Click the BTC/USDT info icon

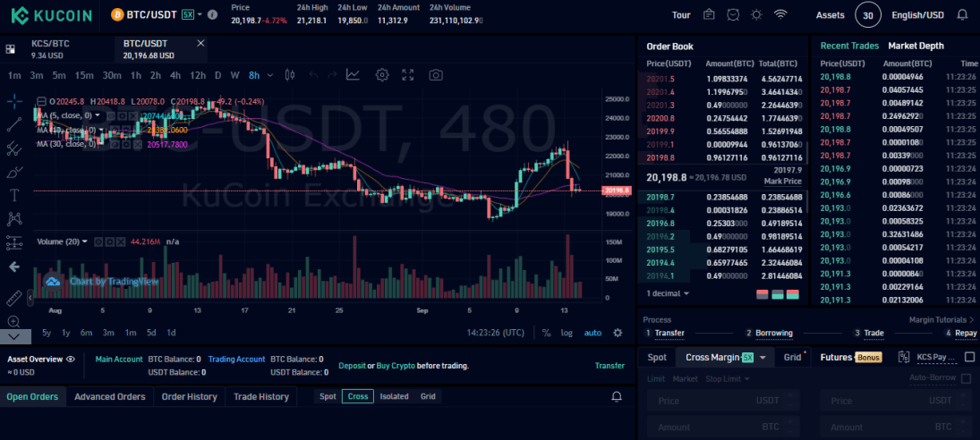pyautogui.click(x=212, y=14)
